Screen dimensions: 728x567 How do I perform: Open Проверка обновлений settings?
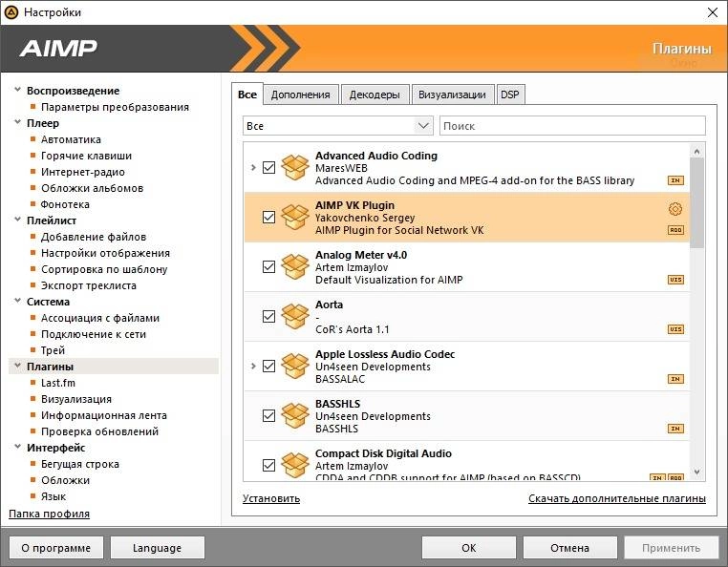[x=99, y=431]
